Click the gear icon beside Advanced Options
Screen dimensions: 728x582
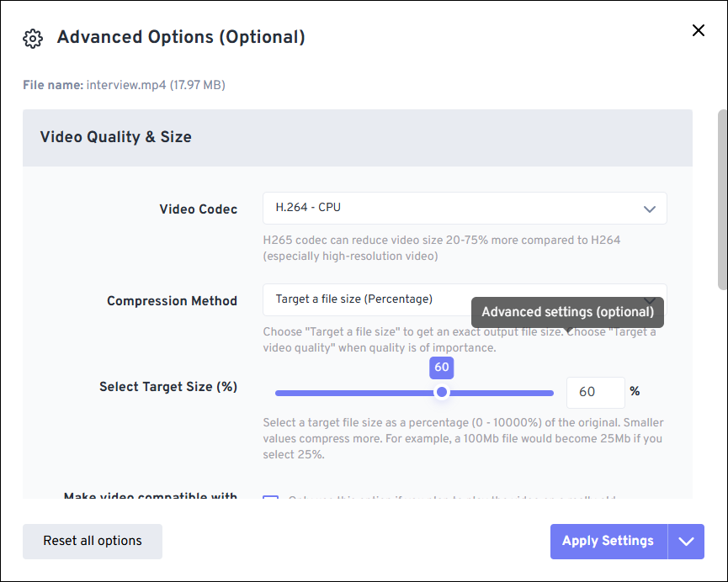[x=32, y=38]
